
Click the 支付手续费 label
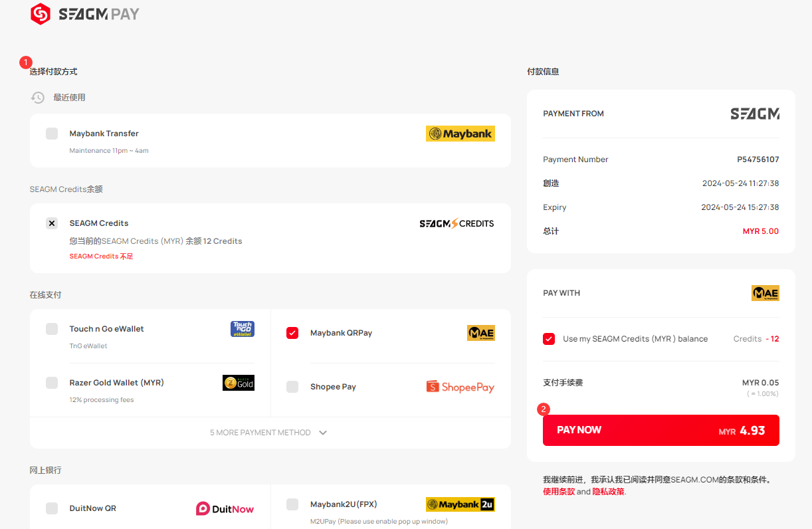coord(563,383)
